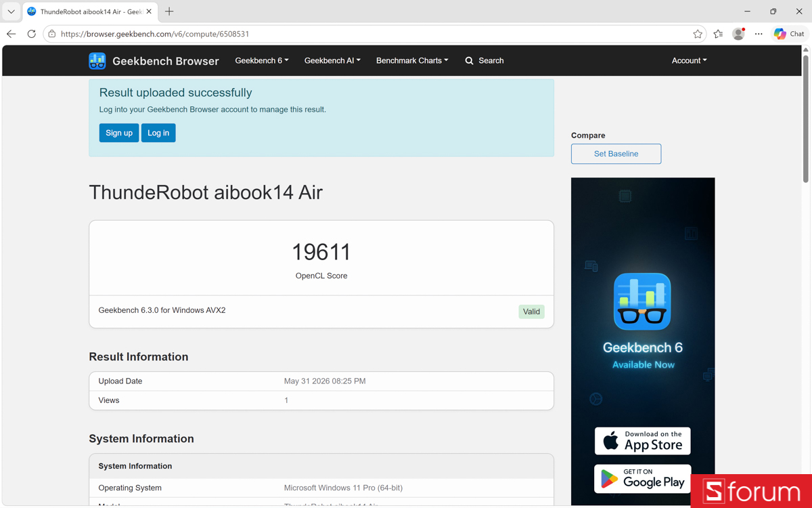812x508 pixels.
Task: Click the upload date 'May 31 2026 08:25 PM'
Action: coord(325,381)
